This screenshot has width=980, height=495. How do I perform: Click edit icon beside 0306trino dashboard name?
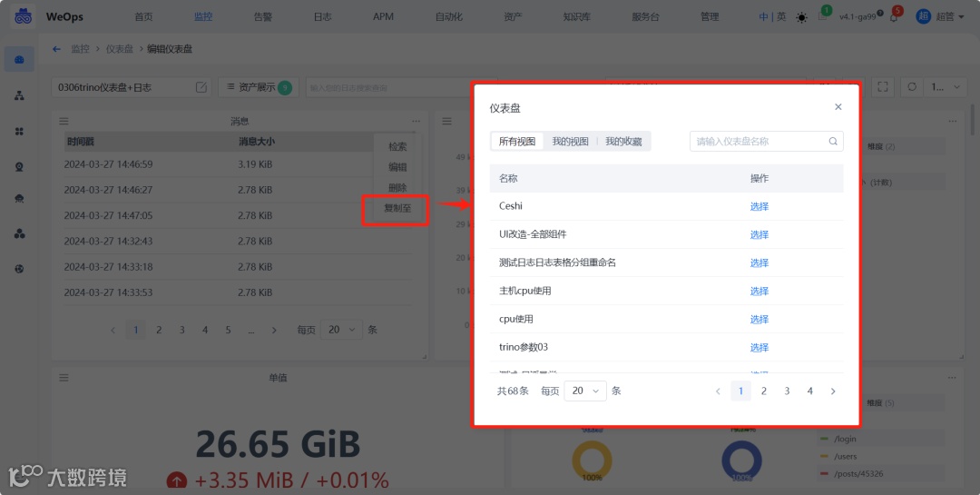201,87
